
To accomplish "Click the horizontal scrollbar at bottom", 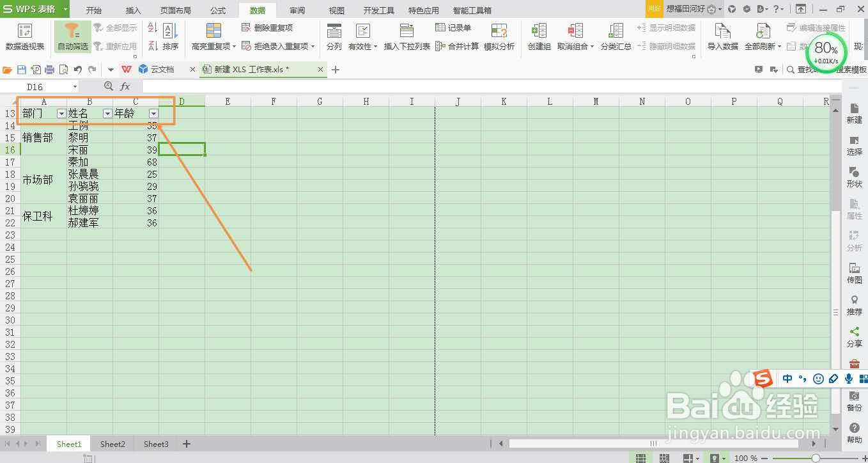I will pyautogui.click(x=654, y=443).
